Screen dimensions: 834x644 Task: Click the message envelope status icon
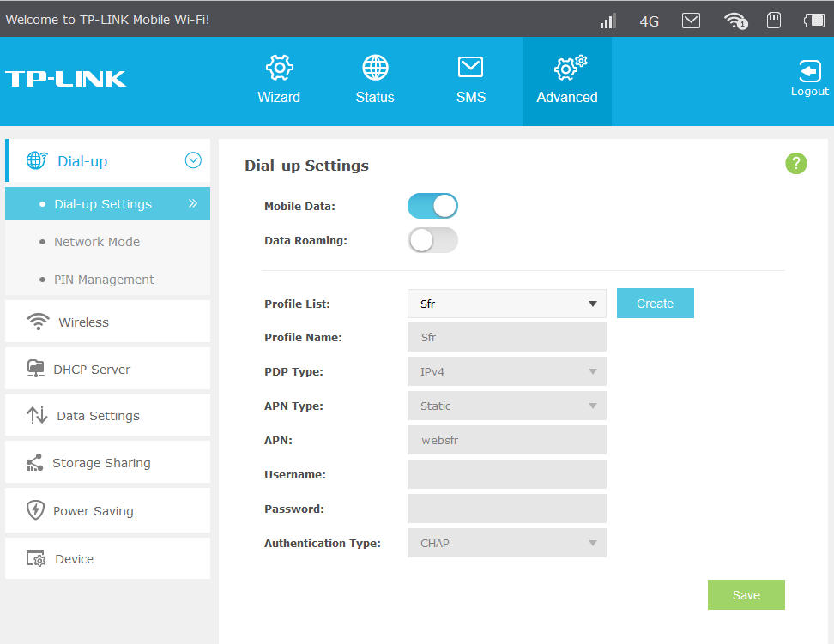tap(691, 21)
